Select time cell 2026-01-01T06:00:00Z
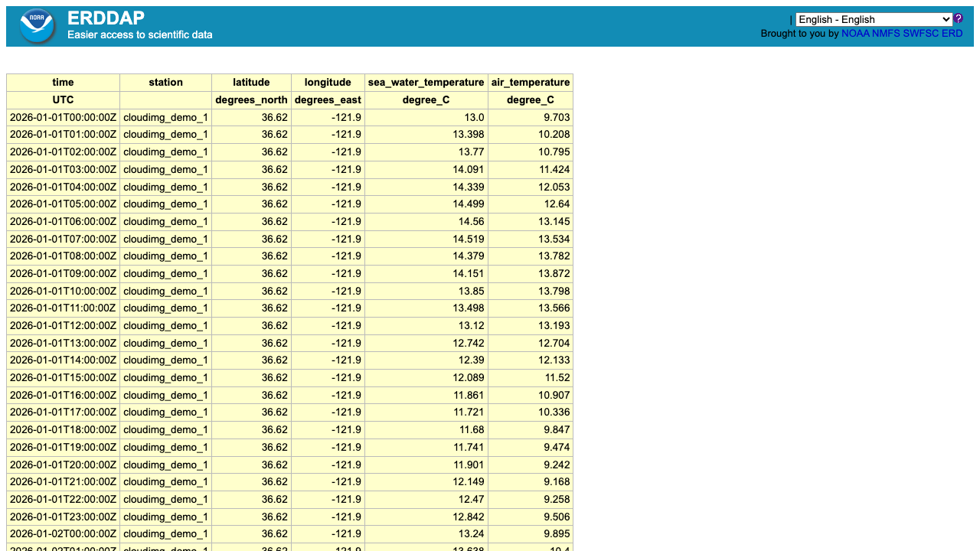 pos(63,222)
